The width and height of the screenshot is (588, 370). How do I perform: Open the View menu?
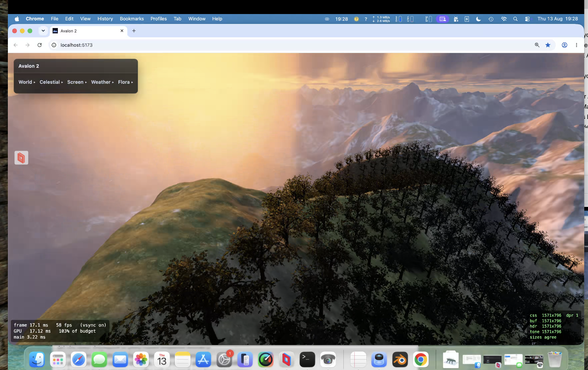click(x=85, y=19)
